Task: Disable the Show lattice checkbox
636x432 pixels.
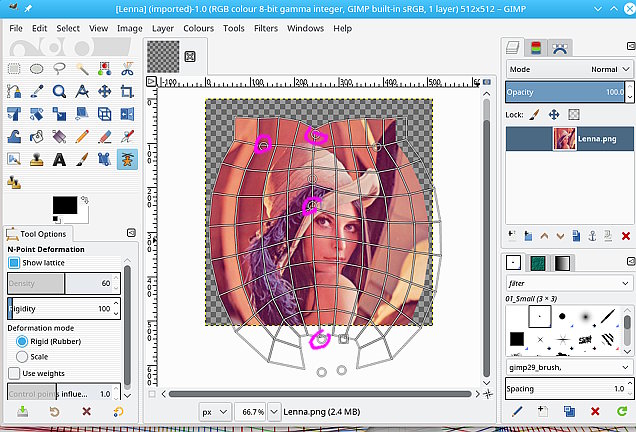Action: (x=14, y=263)
